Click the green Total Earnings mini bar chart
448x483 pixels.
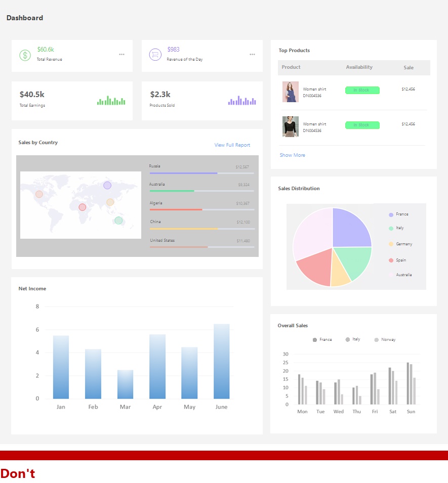pyautogui.click(x=111, y=101)
